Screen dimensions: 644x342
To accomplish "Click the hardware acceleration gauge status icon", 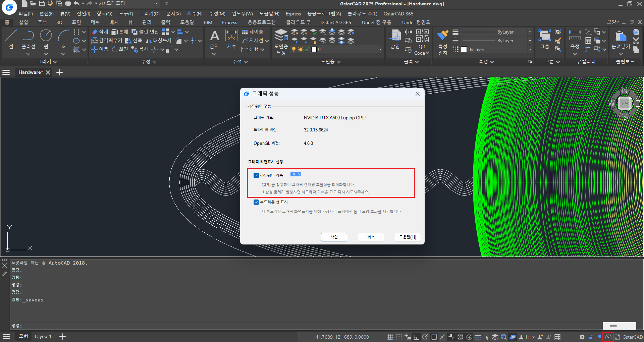I will (x=608, y=337).
